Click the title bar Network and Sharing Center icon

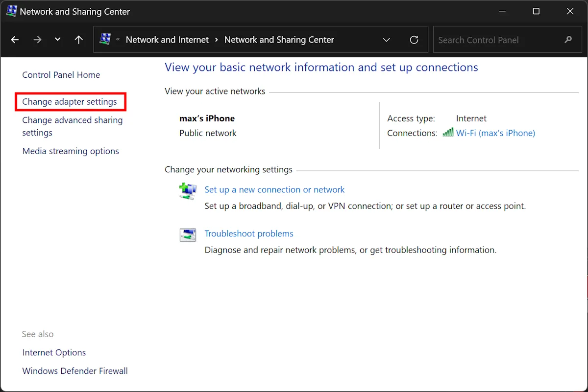tap(11, 11)
